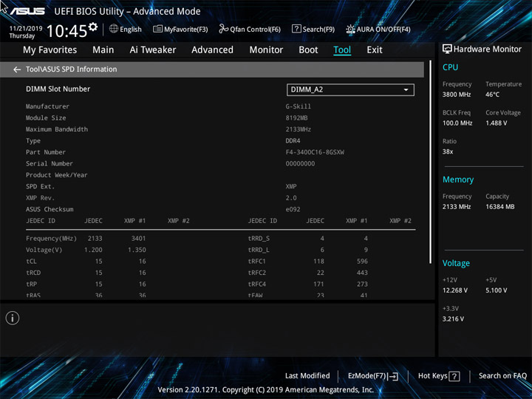The height and width of the screenshot is (399, 532).
Task: Click CPU Temperature 46°C reading
Action: coord(492,95)
